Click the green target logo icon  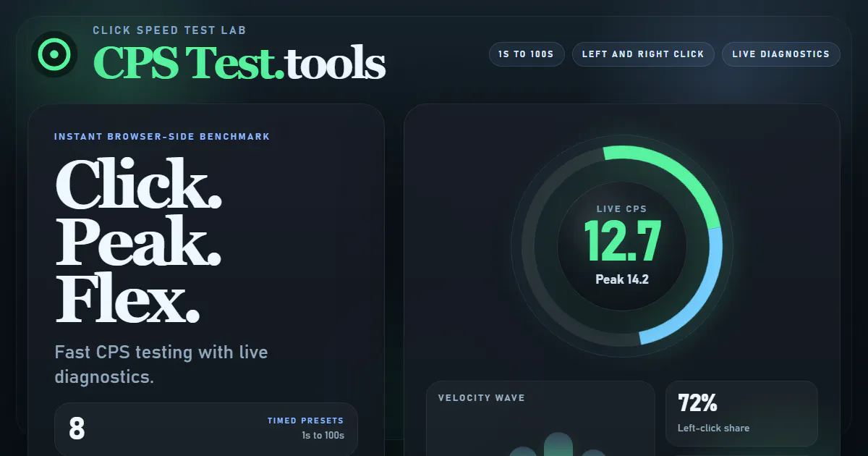(x=55, y=54)
